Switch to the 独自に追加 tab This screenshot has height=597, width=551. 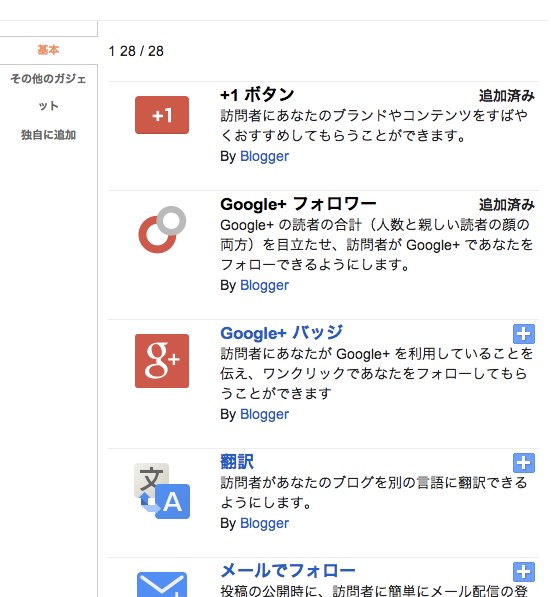click(48, 135)
